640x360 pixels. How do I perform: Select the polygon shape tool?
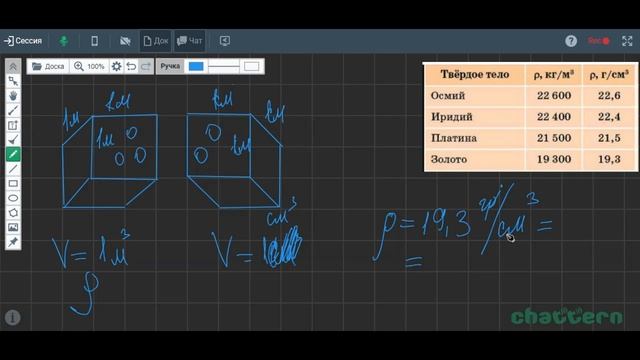pos(13,213)
